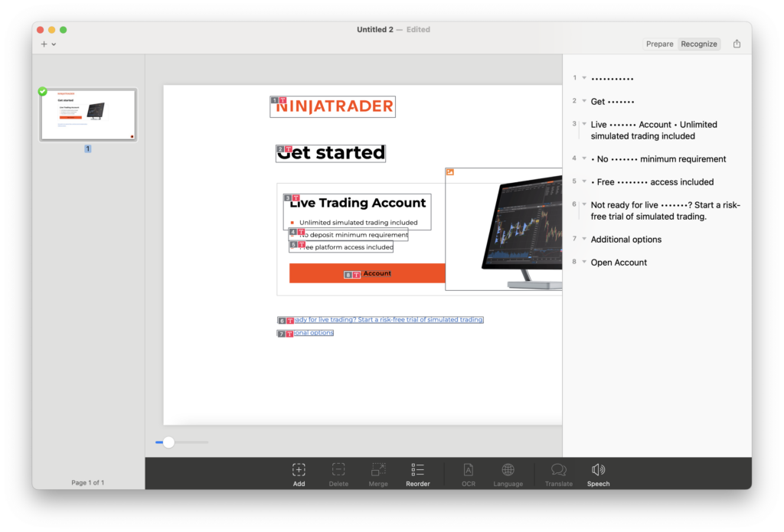Select the image region marker on monitor picture
This screenshot has width=784, height=532.
[x=450, y=172]
